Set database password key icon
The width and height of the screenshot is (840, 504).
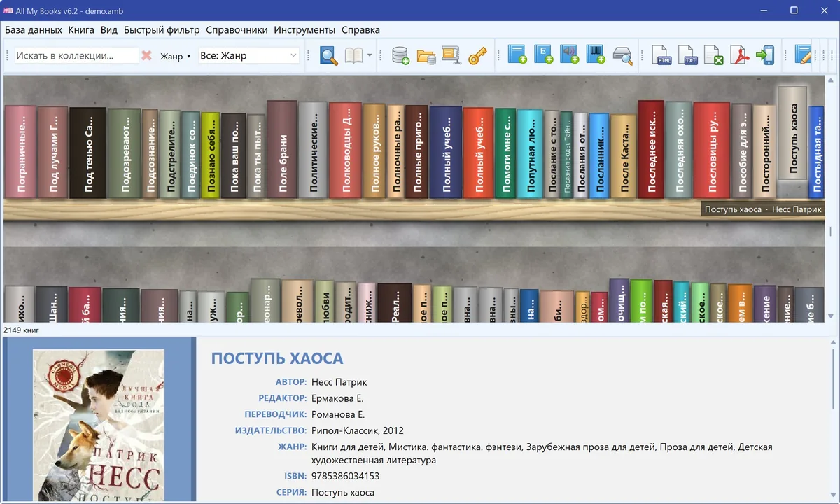pos(477,55)
